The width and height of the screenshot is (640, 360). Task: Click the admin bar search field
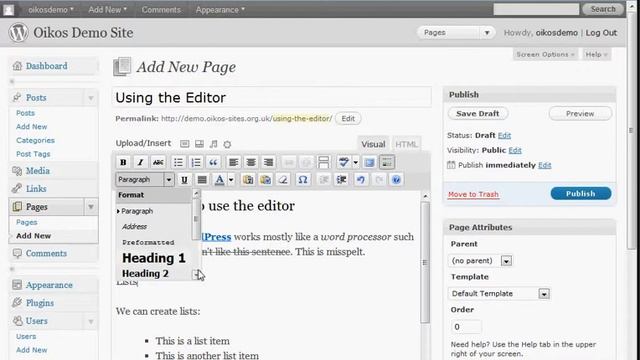point(536,9)
